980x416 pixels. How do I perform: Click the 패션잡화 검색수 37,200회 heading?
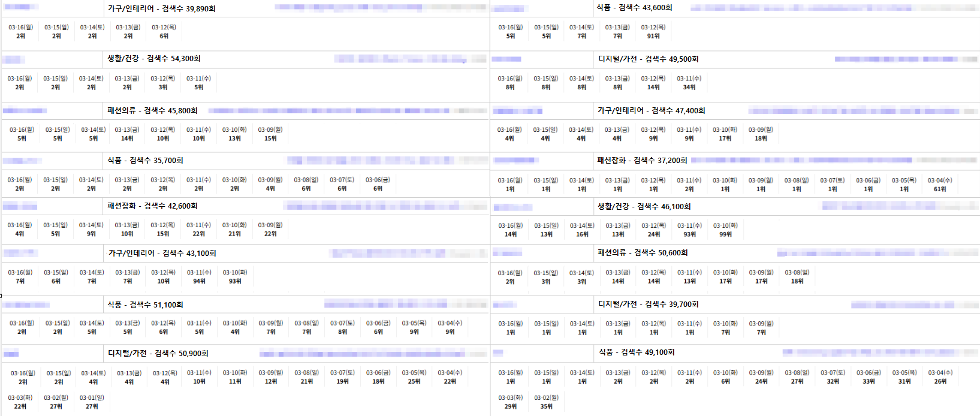642,160
